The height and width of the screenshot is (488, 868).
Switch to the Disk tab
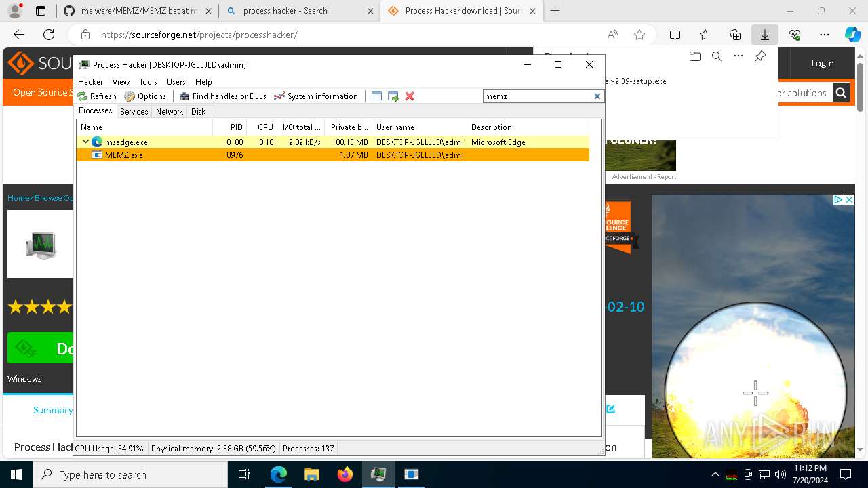tap(199, 111)
